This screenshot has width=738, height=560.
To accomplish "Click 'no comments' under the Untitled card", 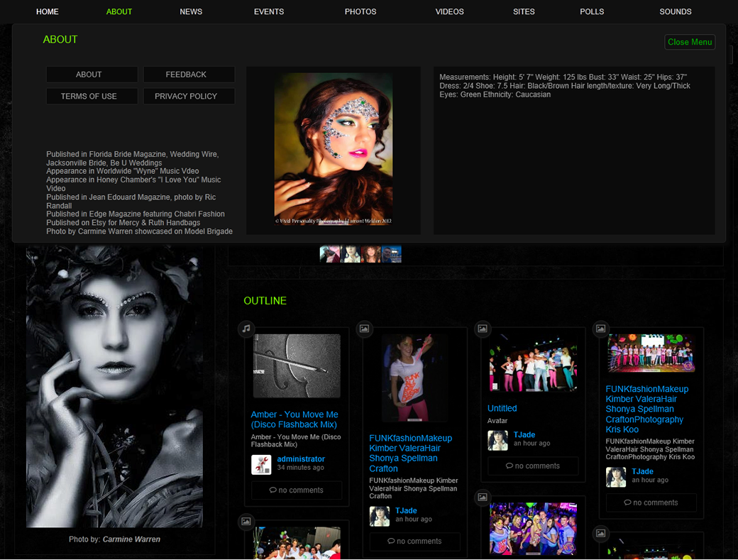I will (533, 466).
